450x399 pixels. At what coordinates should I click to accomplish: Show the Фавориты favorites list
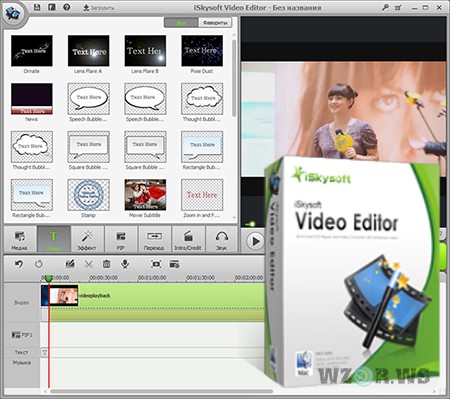pyautogui.click(x=215, y=23)
